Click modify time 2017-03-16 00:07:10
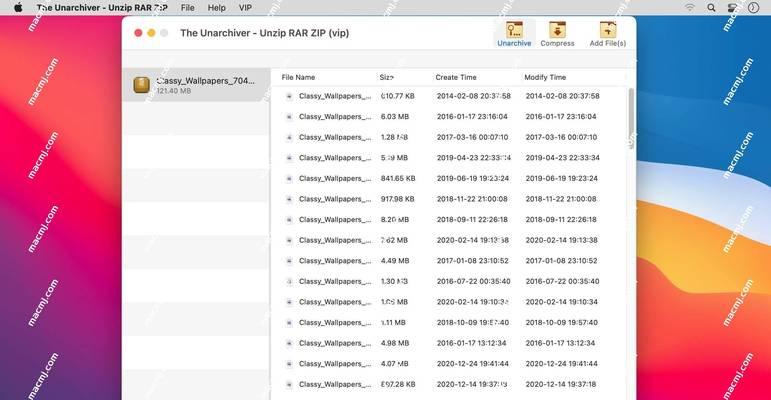 point(561,137)
